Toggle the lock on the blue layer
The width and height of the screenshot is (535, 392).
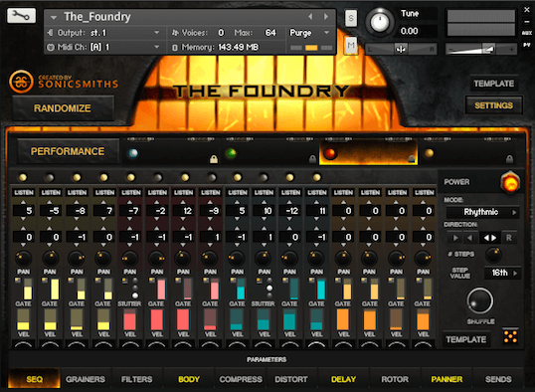(214, 159)
